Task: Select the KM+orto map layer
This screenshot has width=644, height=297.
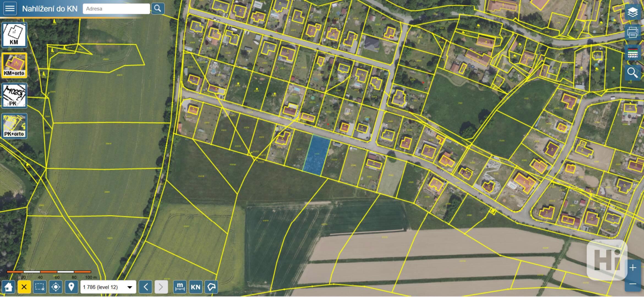Action: click(x=14, y=65)
